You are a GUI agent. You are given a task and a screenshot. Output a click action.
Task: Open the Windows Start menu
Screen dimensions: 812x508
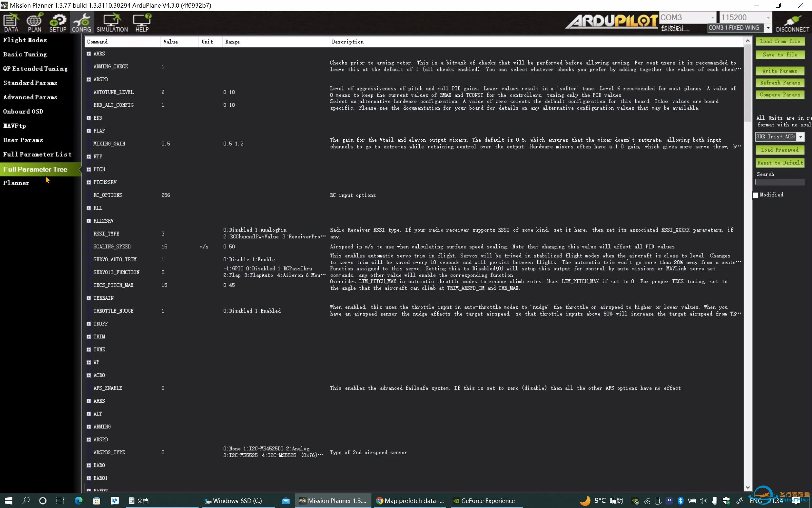8,501
